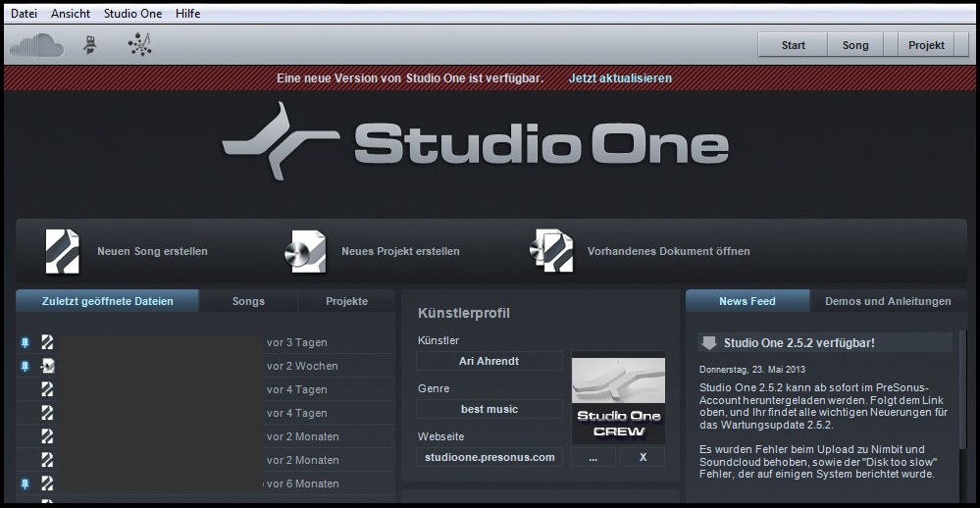Image resolution: width=980 pixels, height=508 pixels.
Task: Open the Hilfe menu
Action: tap(187, 13)
